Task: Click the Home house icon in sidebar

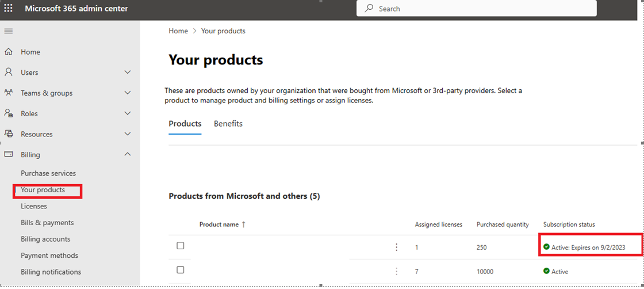Action: 9,52
